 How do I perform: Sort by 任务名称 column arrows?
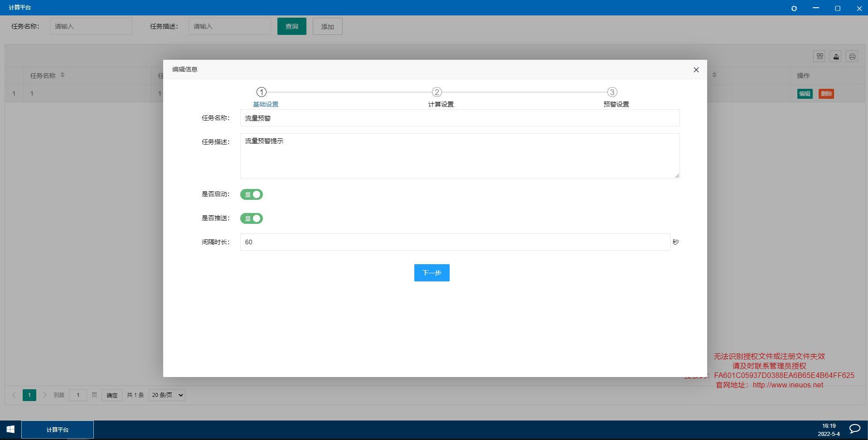pos(63,75)
